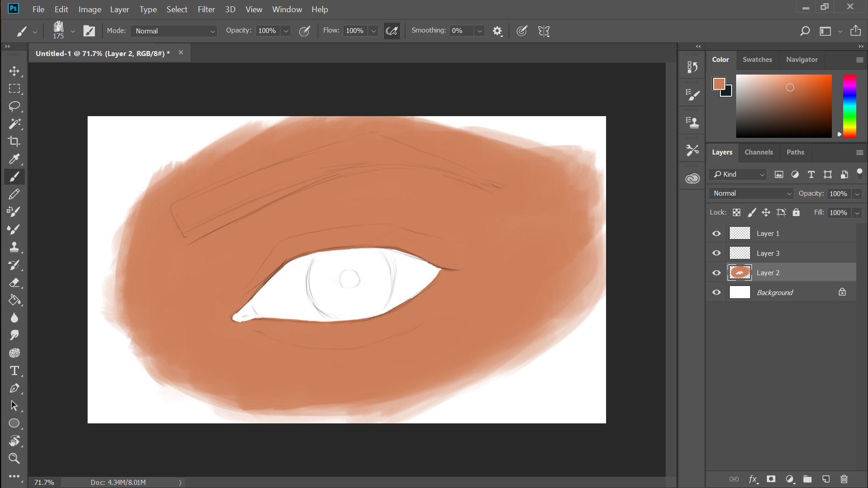Select the Clone Stamp tool
The image size is (868, 488).
[14, 247]
